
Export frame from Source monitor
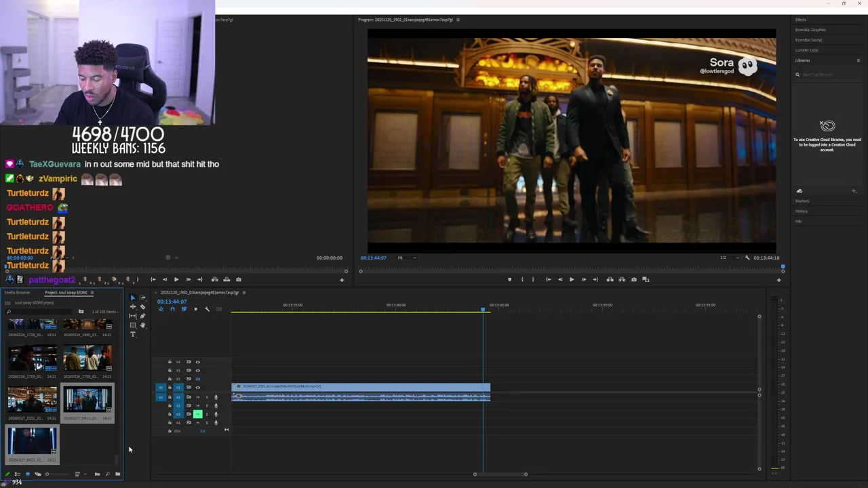click(239, 279)
